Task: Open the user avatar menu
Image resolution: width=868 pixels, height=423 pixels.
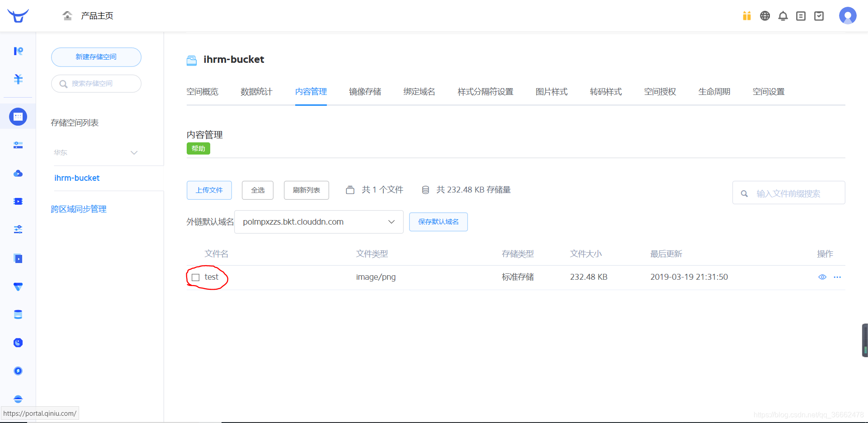Action: (848, 16)
